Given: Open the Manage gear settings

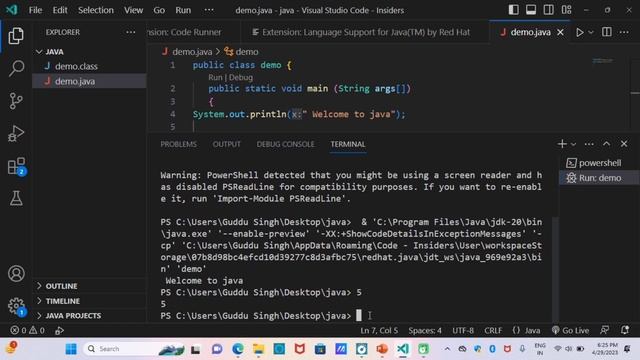Looking at the screenshot, I should pos(16,306).
